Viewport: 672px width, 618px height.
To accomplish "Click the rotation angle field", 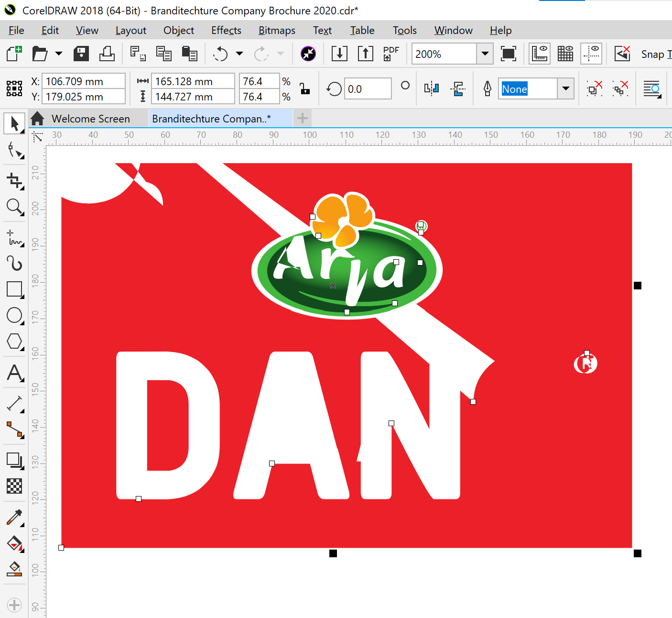I will pos(367,89).
